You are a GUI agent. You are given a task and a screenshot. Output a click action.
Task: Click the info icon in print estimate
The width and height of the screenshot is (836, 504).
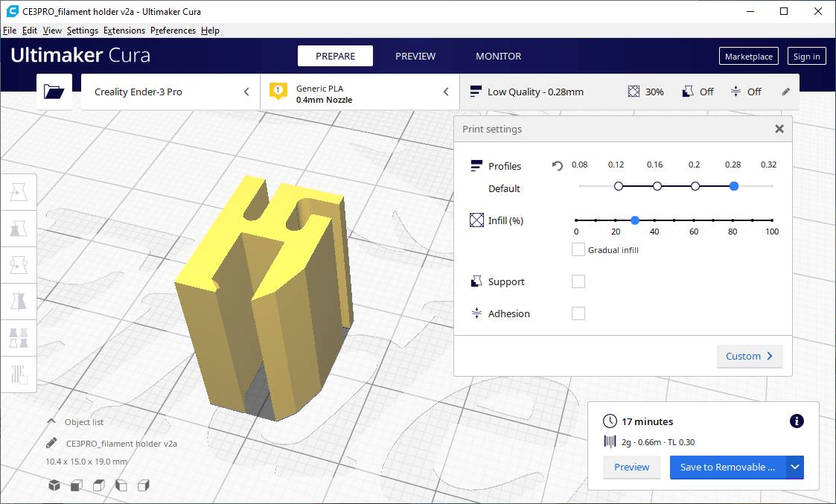pos(797,421)
